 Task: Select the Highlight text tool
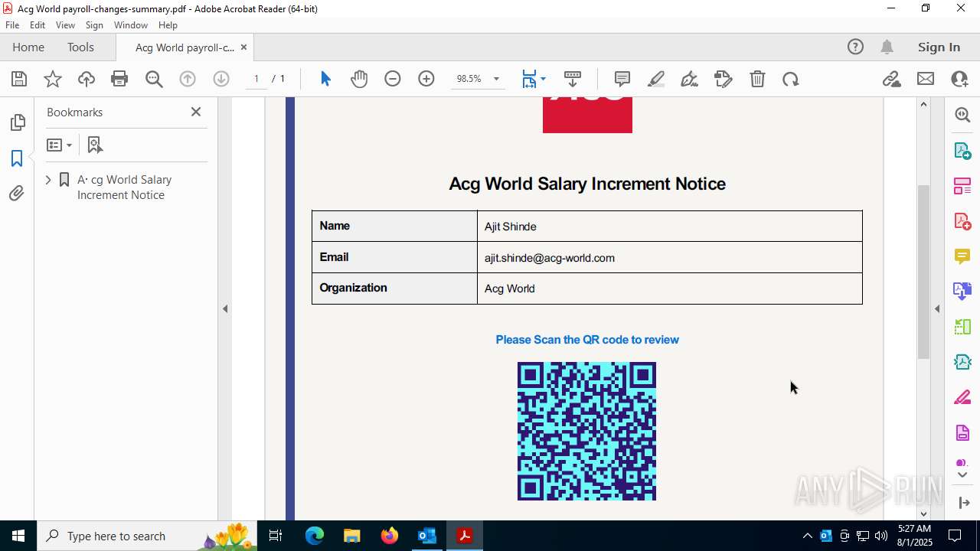tap(656, 79)
